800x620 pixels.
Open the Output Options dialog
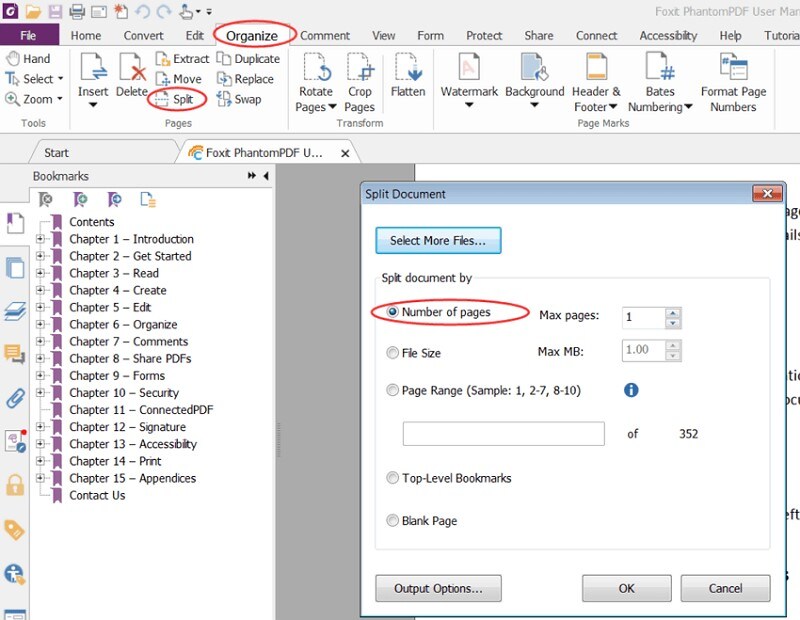click(437, 588)
